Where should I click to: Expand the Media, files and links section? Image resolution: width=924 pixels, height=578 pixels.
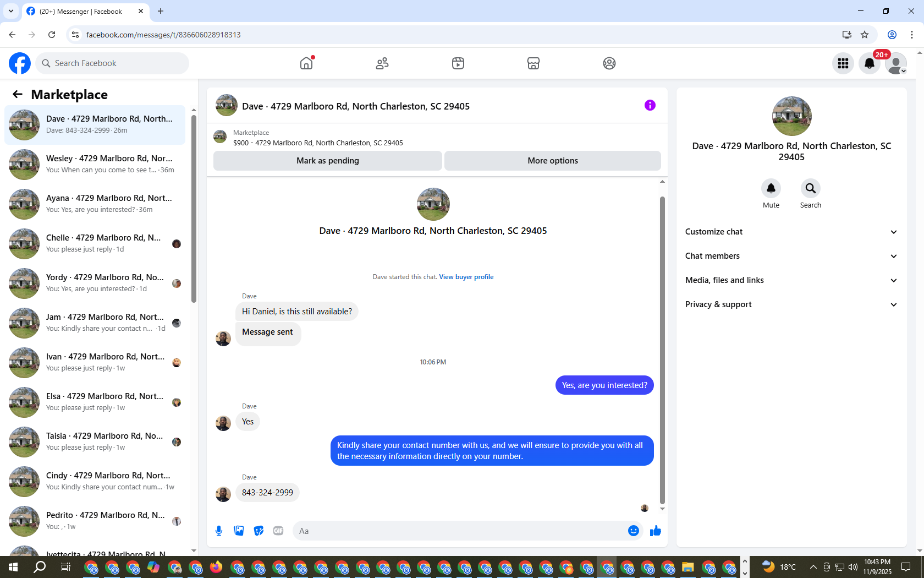791,280
